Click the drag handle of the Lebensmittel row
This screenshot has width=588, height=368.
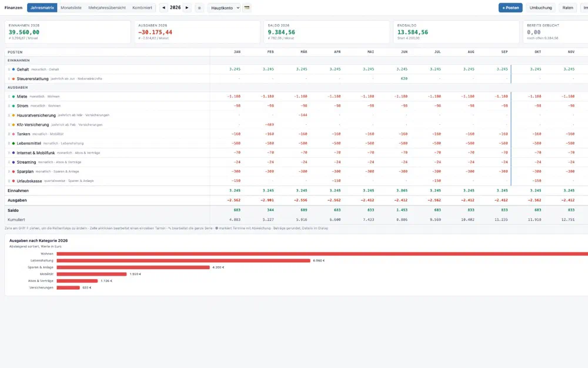pyautogui.click(x=9, y=144)
